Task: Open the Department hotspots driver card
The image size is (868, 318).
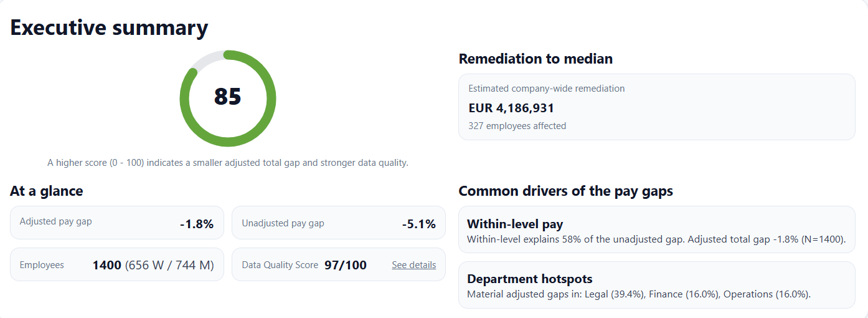Action: (656, 285)
